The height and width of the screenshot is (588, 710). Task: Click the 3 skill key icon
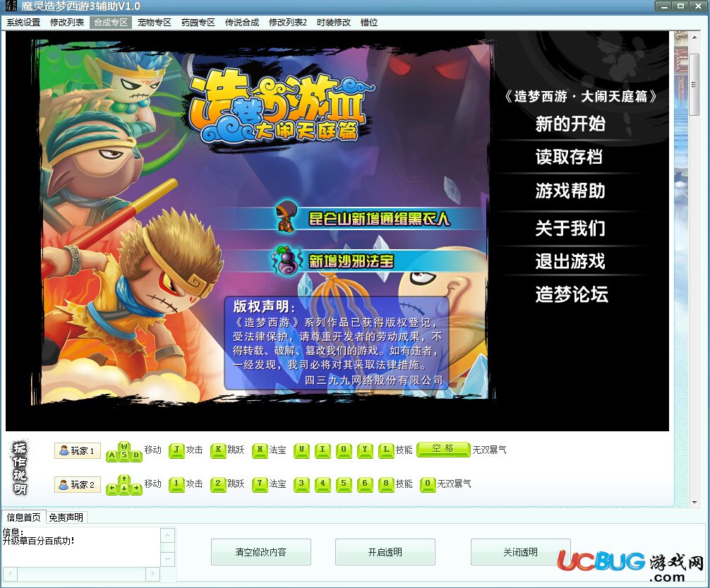click(x=301, y=484)
